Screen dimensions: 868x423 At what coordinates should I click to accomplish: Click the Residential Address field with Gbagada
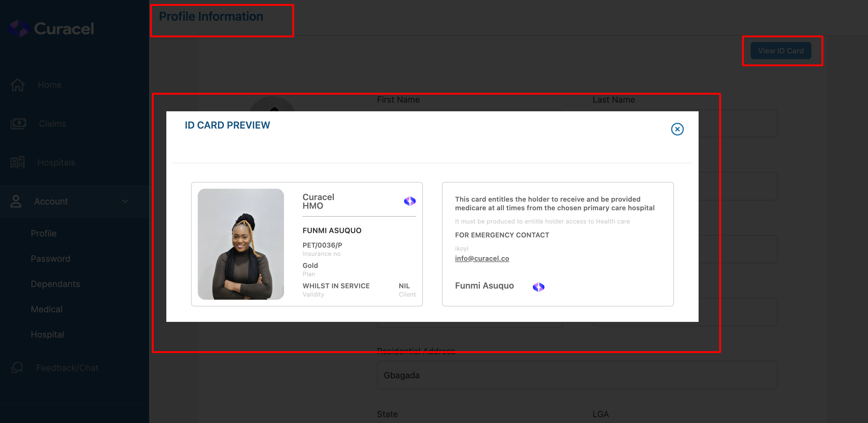577,375
